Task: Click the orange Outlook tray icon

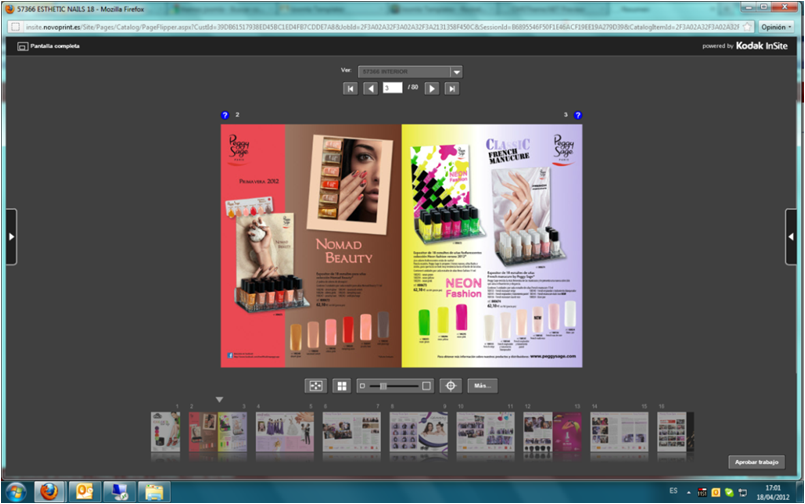Action: pyautogui.click(x=716, y=493)
